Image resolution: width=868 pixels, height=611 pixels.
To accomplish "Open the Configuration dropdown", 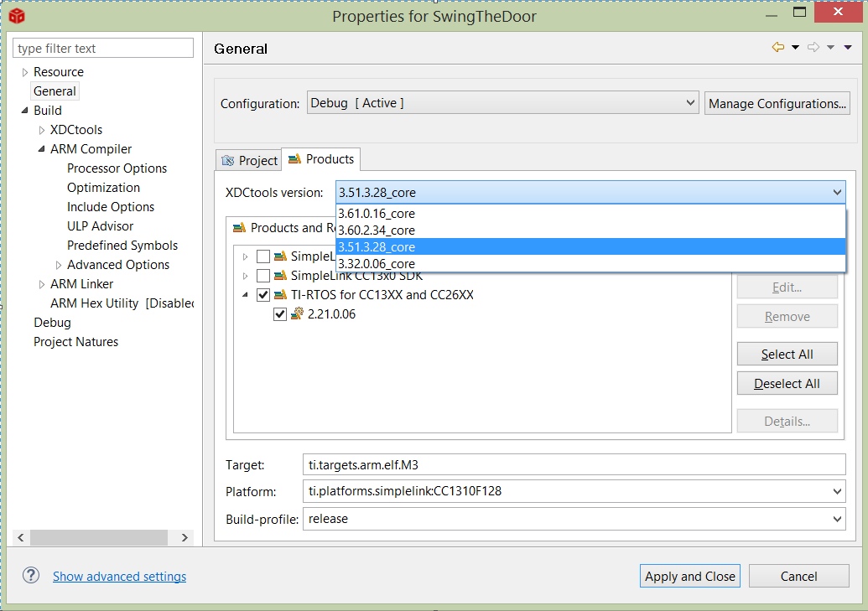I will pyautogui.click(x=502, y=103).
